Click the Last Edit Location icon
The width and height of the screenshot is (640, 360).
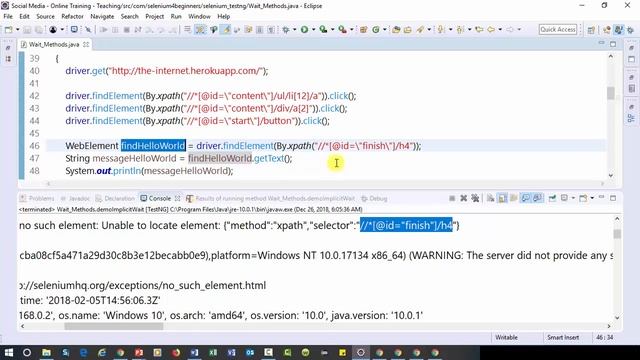point(479,29)
